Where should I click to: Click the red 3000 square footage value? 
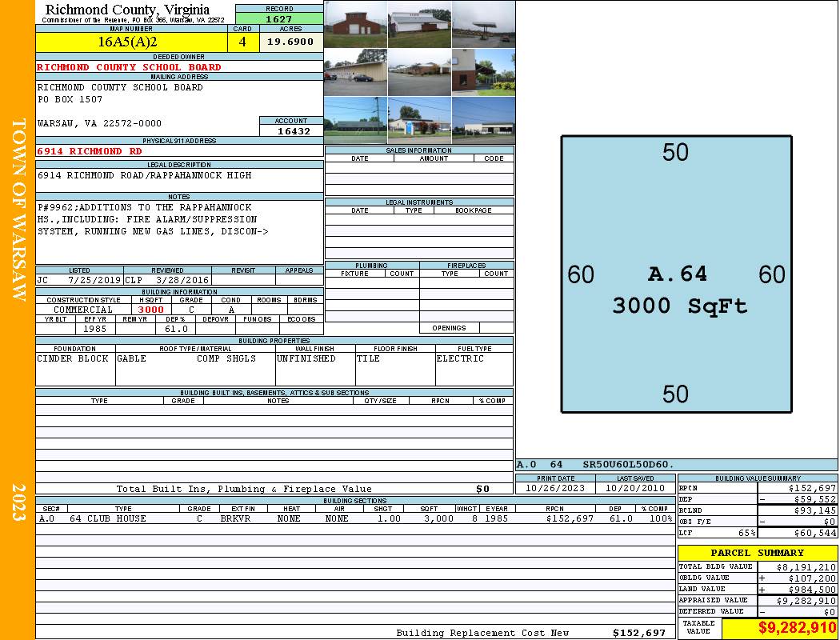click(x=150, y=310)
